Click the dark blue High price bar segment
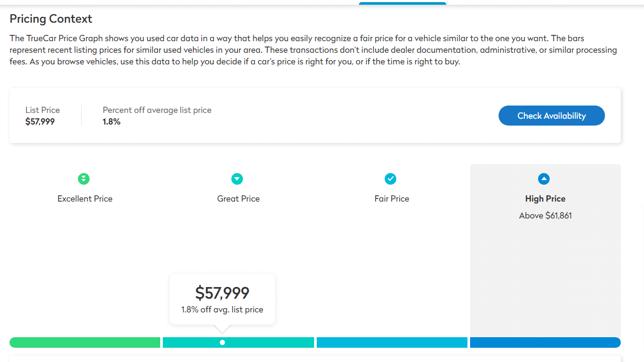Viewport: 644px width, 362px height. point(545,342)
